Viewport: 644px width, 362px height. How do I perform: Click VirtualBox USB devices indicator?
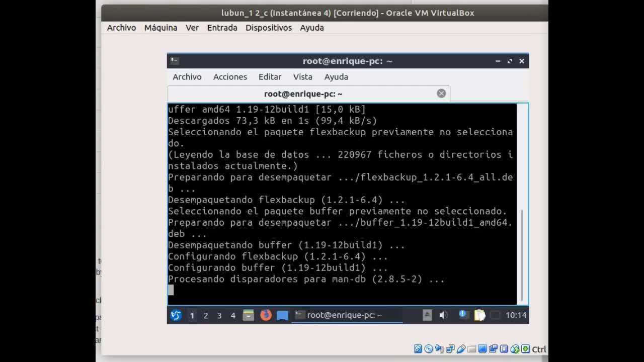[x=461, y=349]
